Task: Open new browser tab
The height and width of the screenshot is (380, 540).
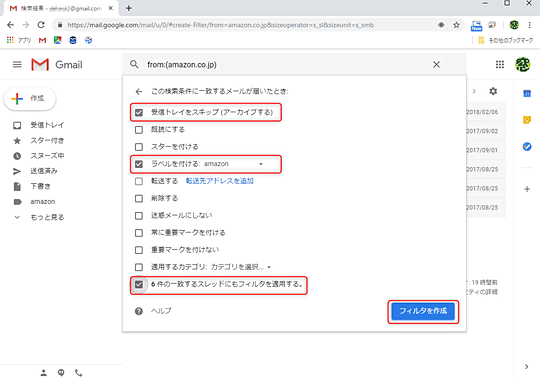Action: pos(128,8)
